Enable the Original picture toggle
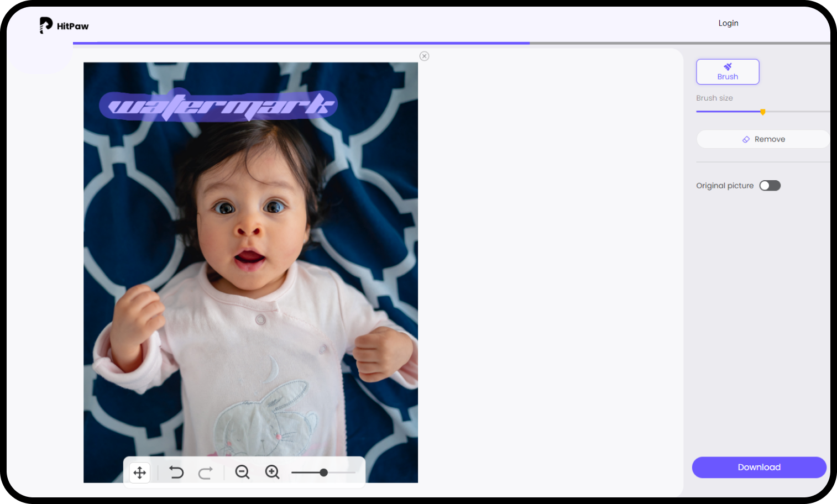This screenshot has width=837, height=504. pyautogui.click(x=770, y=185)
